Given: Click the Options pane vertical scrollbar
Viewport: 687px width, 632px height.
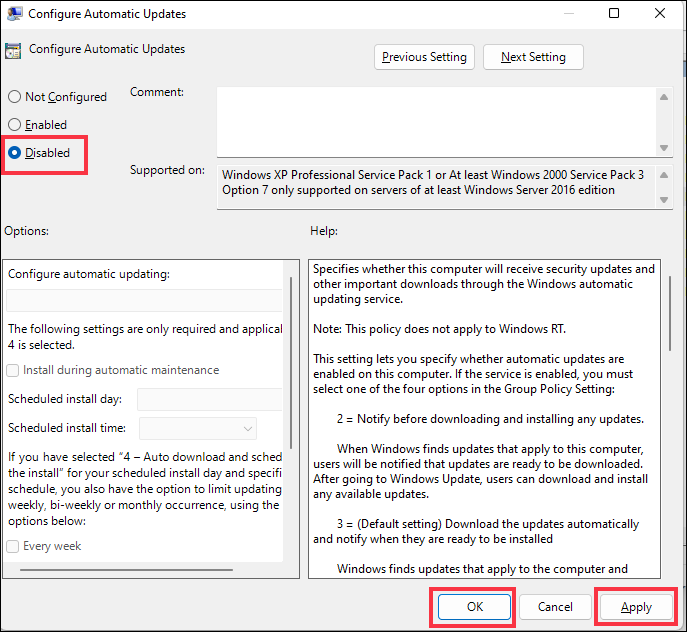Looking at the screenshot, I should coord(291,363).
